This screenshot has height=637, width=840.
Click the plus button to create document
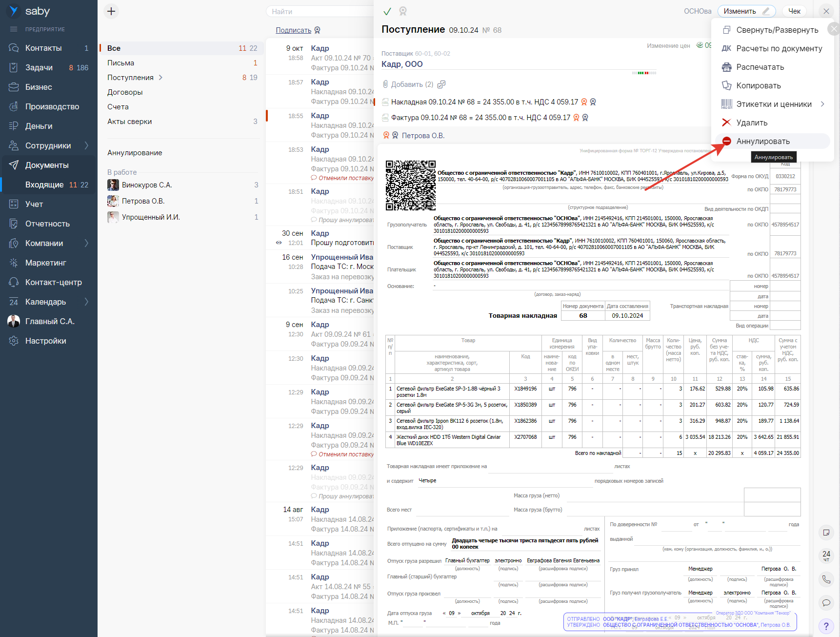(x=111, y=11)
